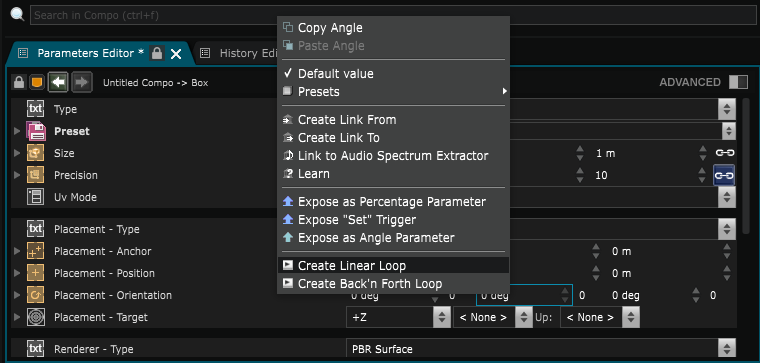Open the Renderer - Type PBR Surface dropdown
This screenshot has width=760, height=363.
coord(541,349)
